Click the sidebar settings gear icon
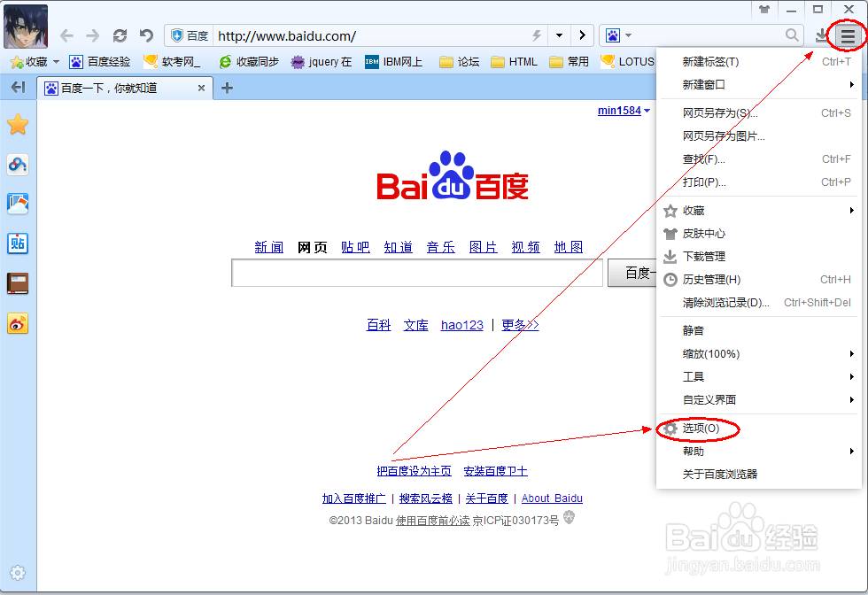 click(x=18, y=572)
